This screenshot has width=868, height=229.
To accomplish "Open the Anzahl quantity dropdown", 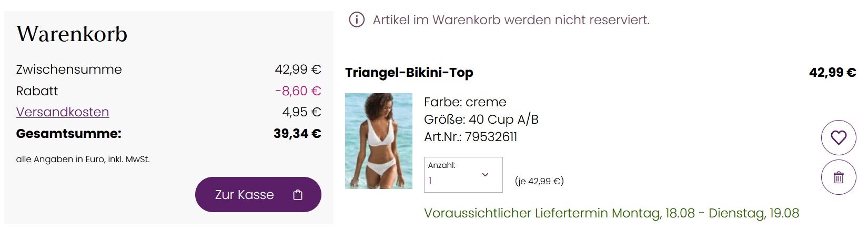I will click(463, 174).
